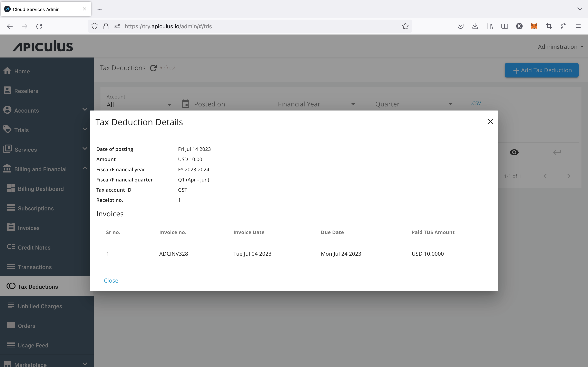Click Refresh icon next to Tax Deductions
588x367 pixels.
pos(153,68)
